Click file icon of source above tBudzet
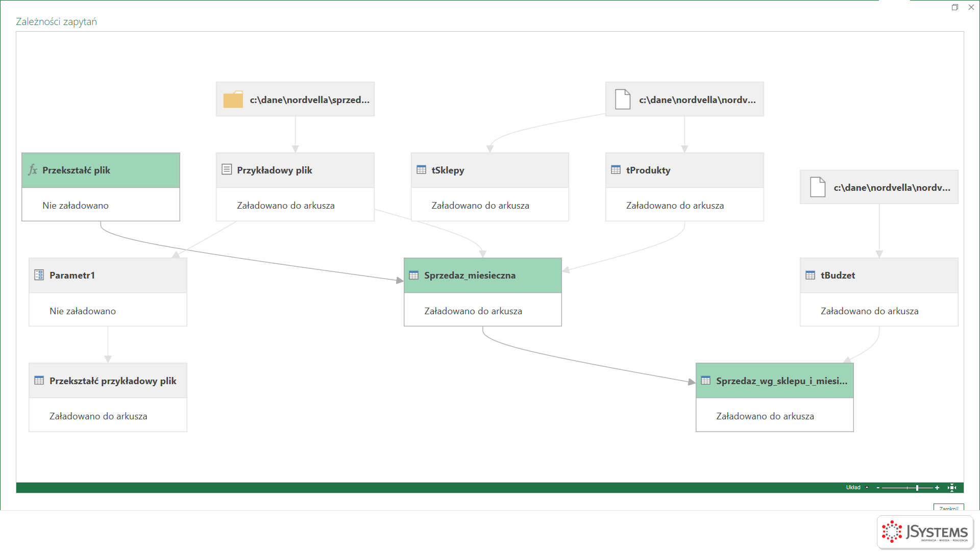This screenshot has height=553, width=980. click(x=818, y=187)
